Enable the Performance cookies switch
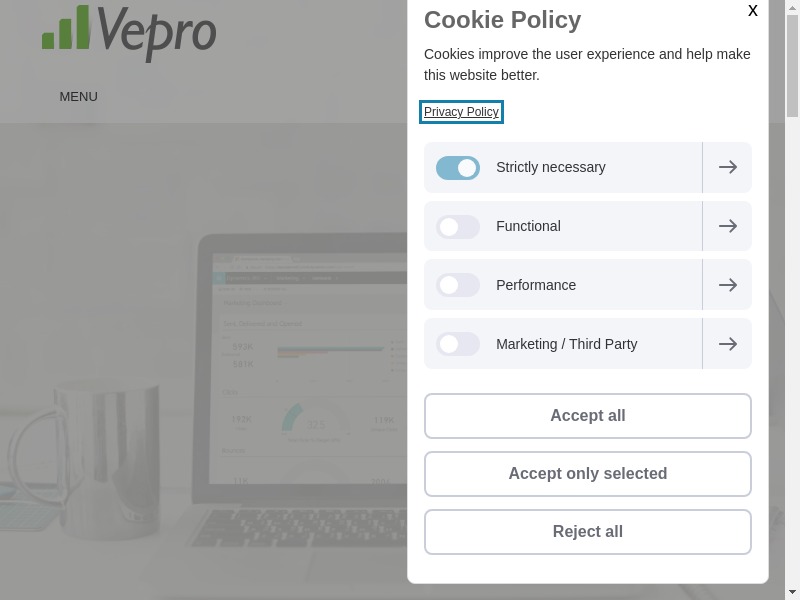The height and width of the screenshot is (600, 800). (458, 285)
